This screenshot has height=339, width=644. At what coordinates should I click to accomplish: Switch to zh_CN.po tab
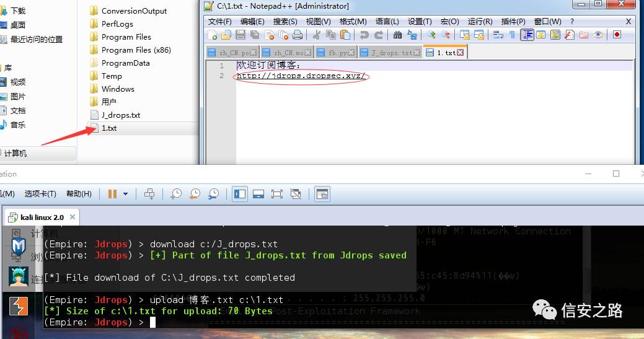click(x=233, y=53)
